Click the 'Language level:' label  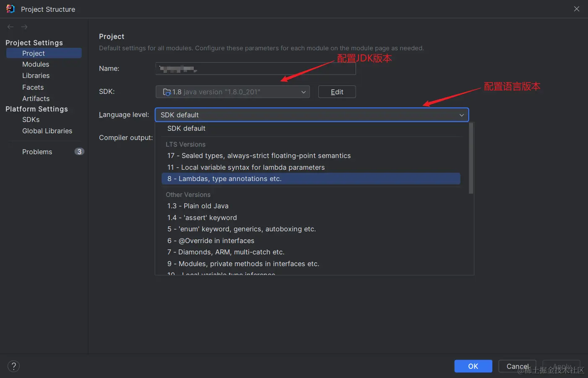pos(124,115)
